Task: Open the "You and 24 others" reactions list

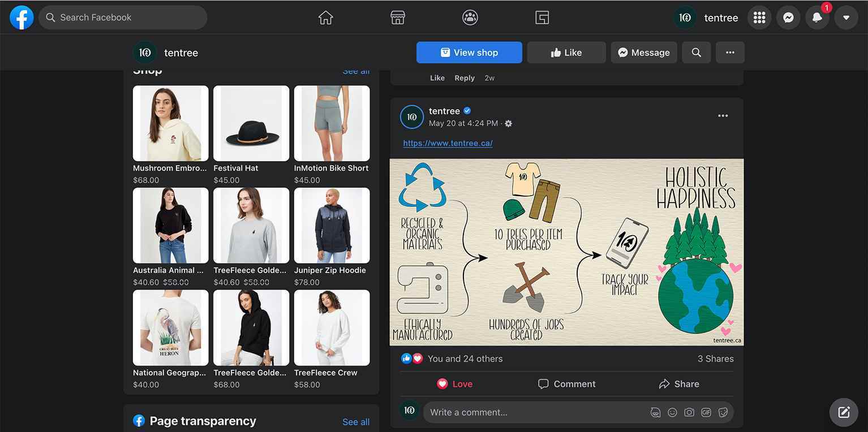Action: click(465, 358)
